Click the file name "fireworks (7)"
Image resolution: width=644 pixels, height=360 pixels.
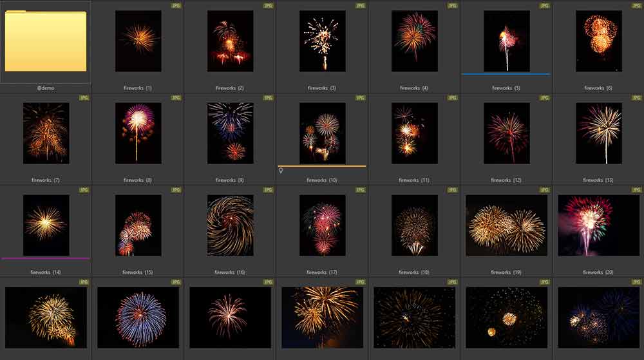click(46, 180)
